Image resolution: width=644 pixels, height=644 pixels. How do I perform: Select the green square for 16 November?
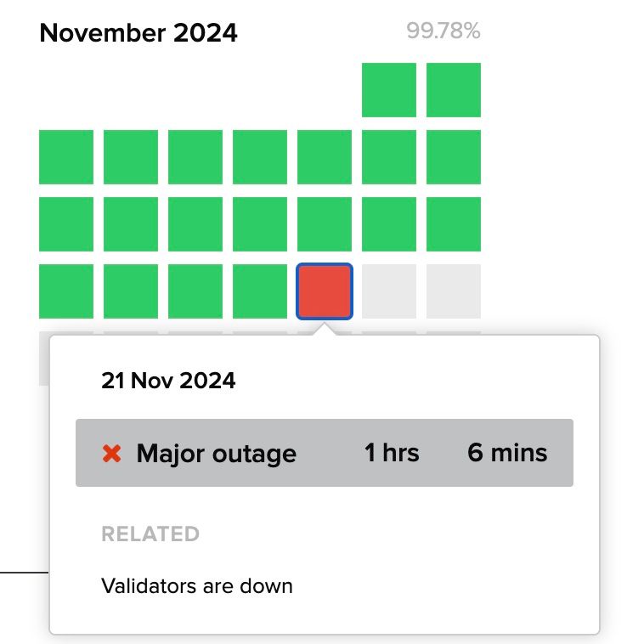click(x=453, y=224)
